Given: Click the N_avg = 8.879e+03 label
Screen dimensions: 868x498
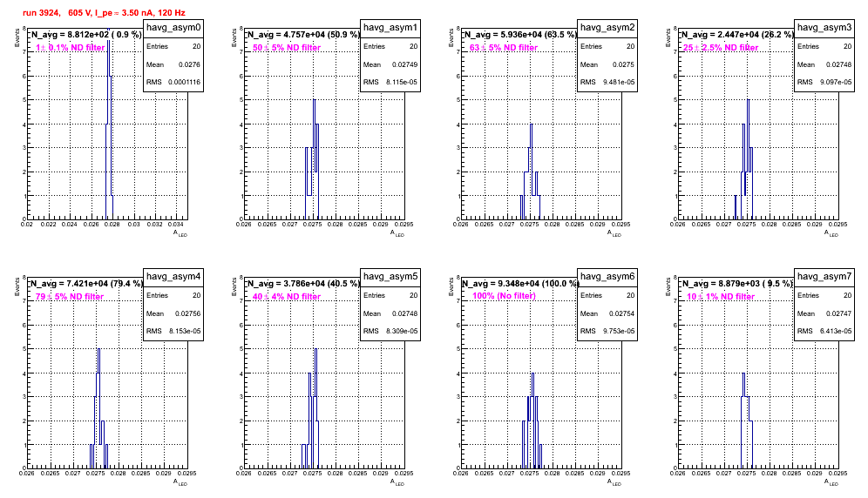Looking at the screenshot, I should point(736,283).
